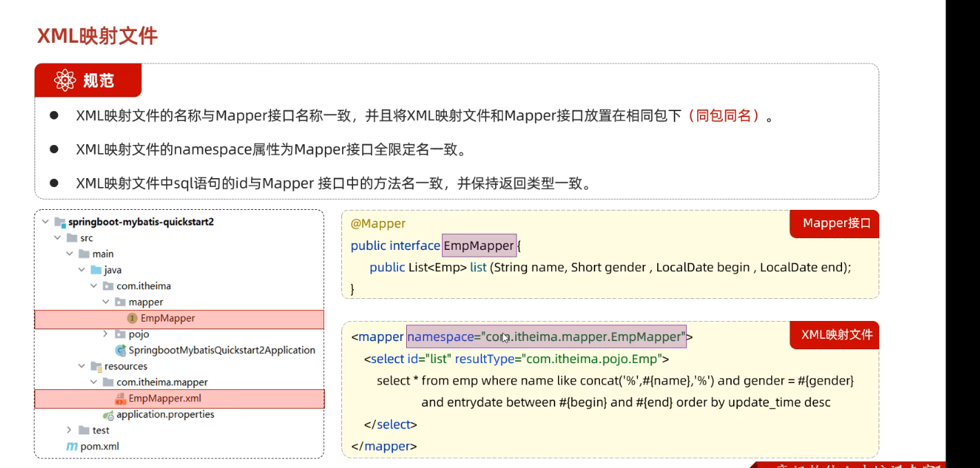Click the EmpMapper interface icon in tree
980x468 pixels.
[132, 318]
